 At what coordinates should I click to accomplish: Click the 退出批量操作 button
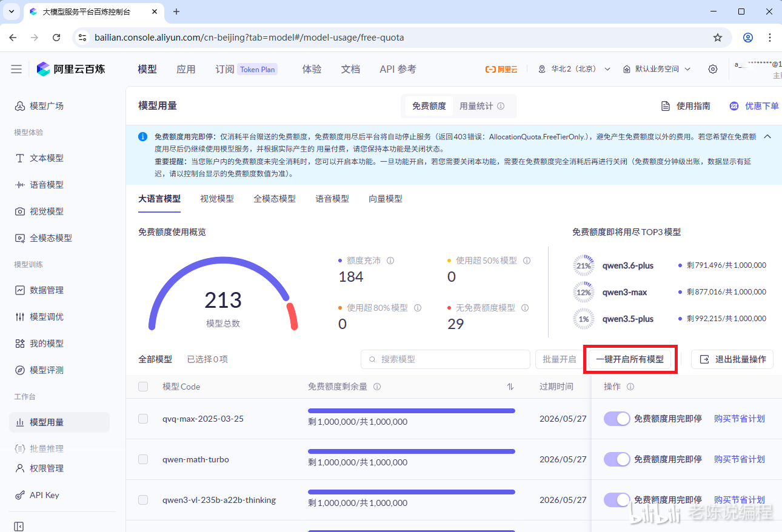[x=732, y=359]
